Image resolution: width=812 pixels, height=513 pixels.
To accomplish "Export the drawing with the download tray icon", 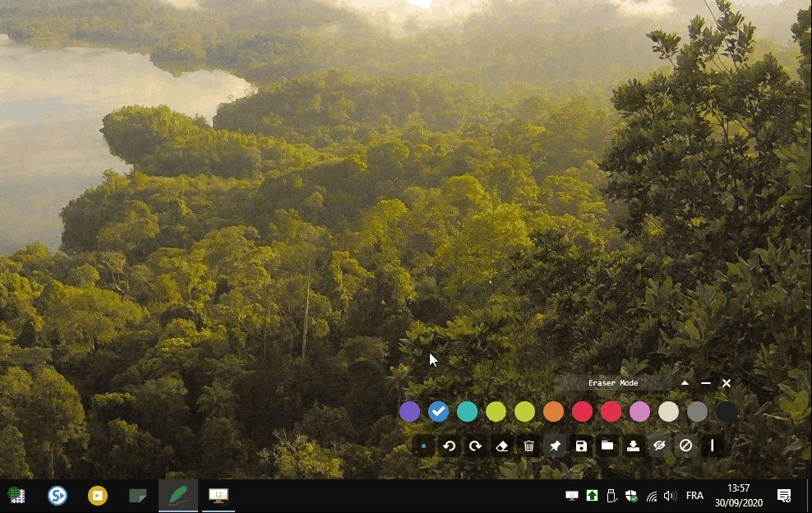I will (634, 446).
